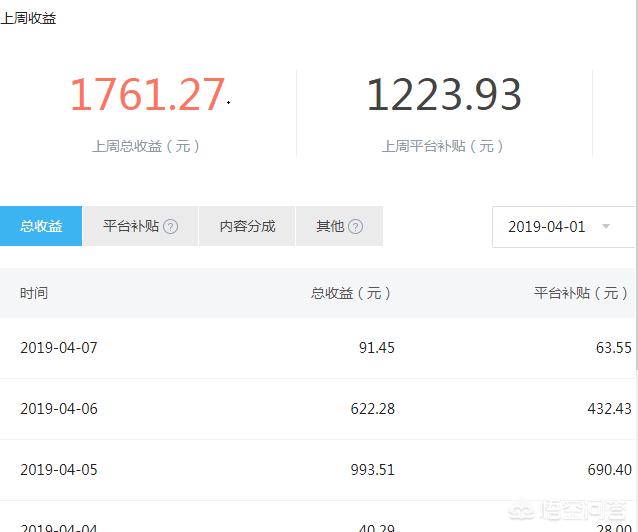The image size is (638, 532).
Task: Select the 2019-04-07 row
Action: 319,348
